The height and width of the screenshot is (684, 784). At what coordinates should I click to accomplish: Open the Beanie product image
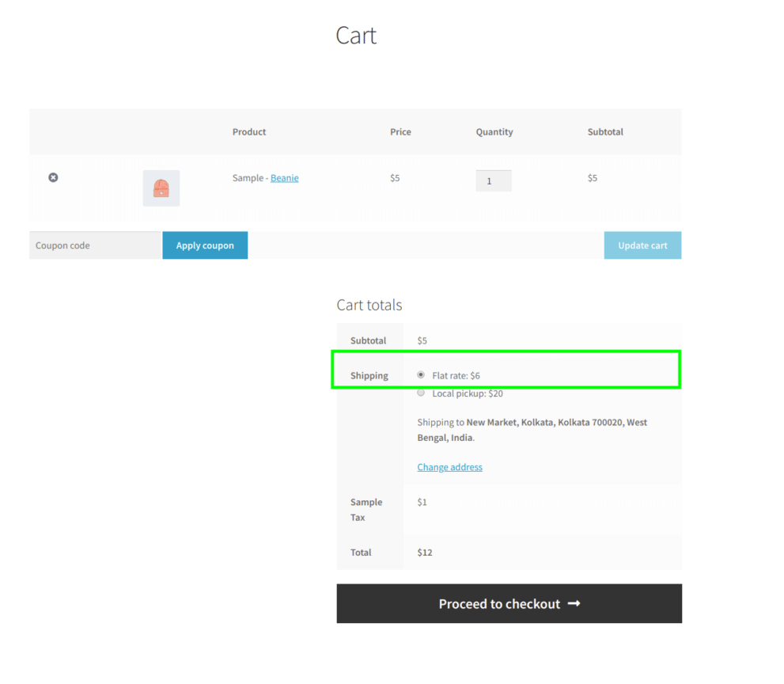[161, 188]
